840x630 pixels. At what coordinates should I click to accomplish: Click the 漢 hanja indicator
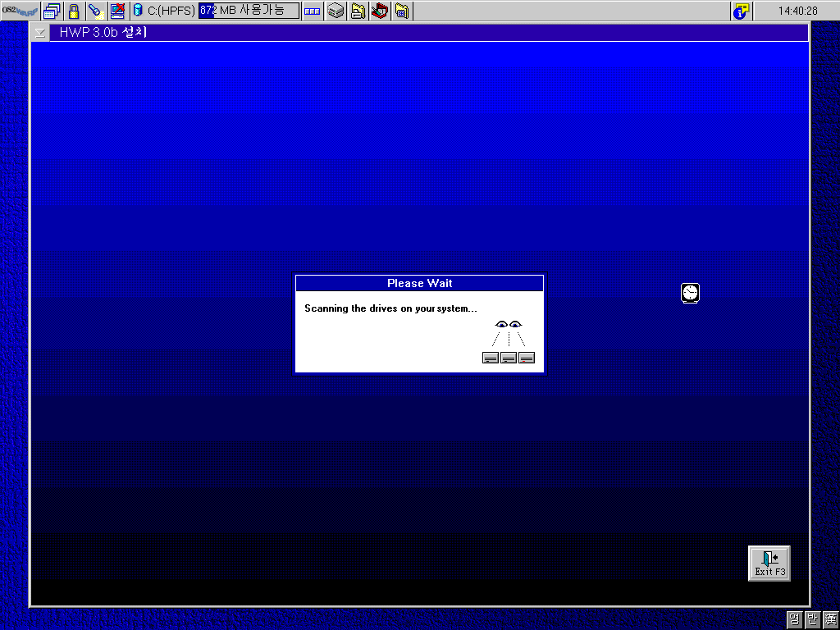[830, 620]
